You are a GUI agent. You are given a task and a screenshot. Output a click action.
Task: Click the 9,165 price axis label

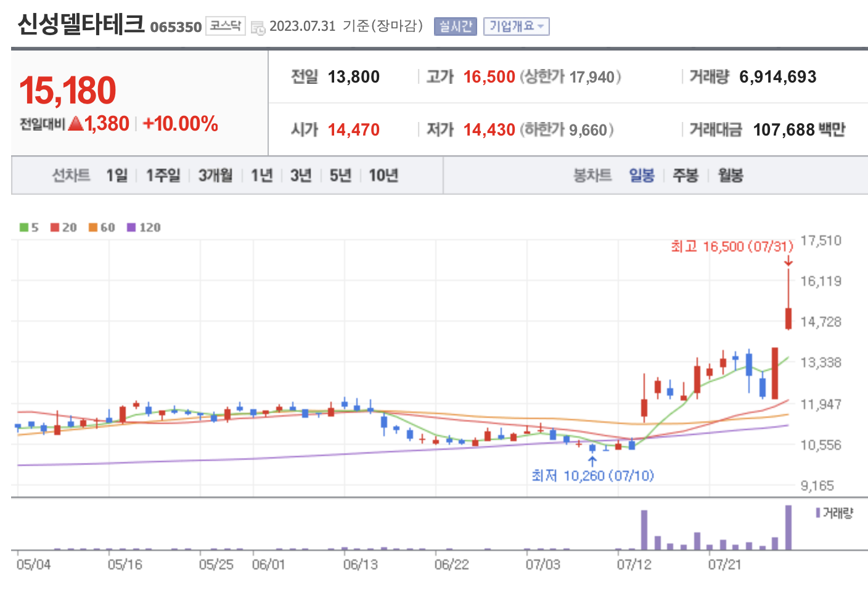817,486
